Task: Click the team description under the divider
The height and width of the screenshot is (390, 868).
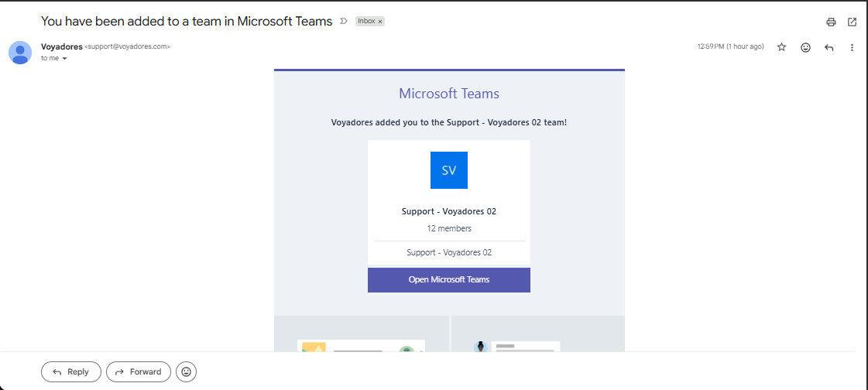Action: (449, 252)
